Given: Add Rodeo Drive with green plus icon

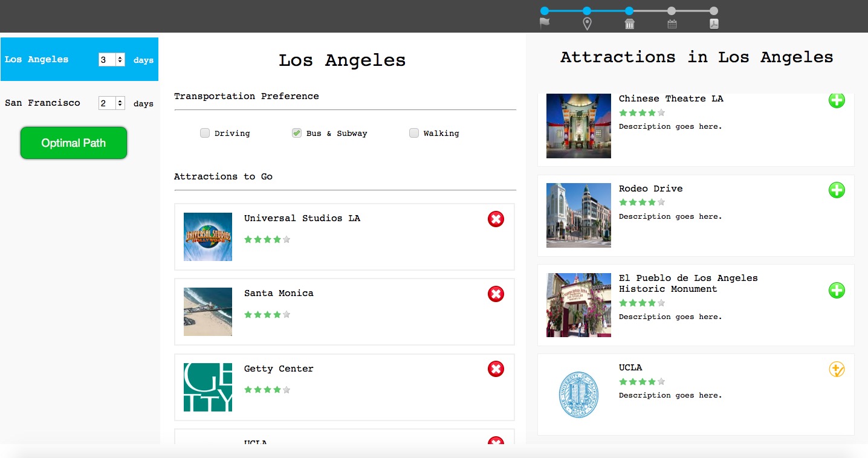Looking at the screenshot, I should [837, 190].
